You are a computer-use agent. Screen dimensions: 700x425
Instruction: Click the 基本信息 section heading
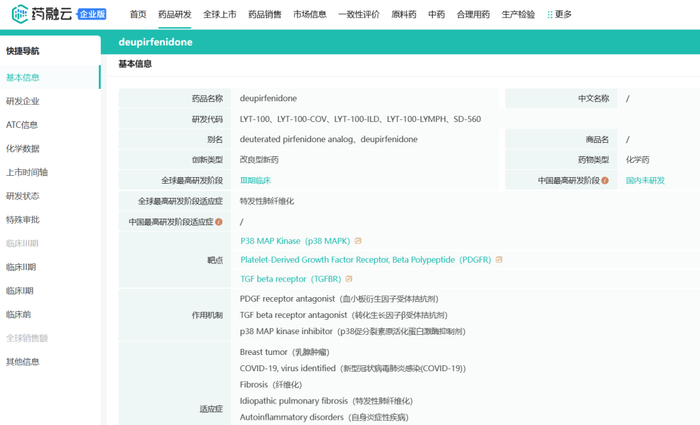pyautogui.click(x=135, y=64)
